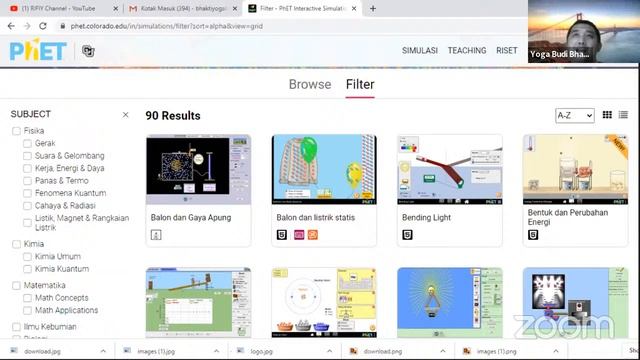
Task: Check the Math Concepts checkbox
Action: tap(27, 298)
